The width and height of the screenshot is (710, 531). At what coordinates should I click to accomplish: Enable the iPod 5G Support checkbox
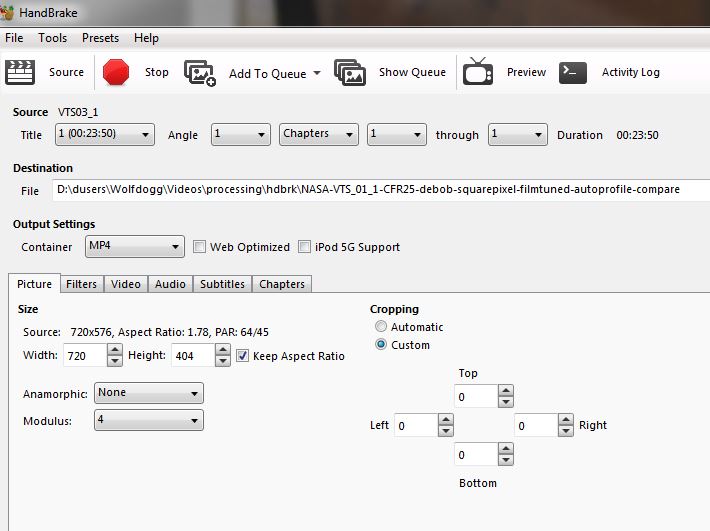pyautogui.click(x=304, y=247)
